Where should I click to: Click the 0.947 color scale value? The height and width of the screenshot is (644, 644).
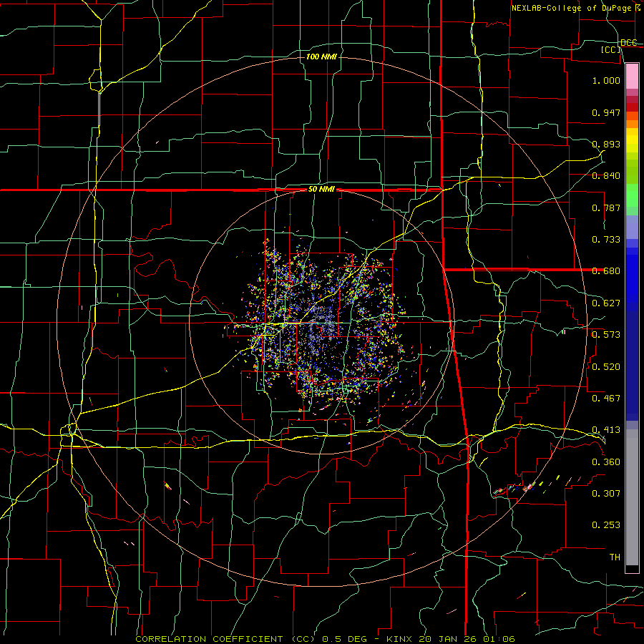(606, 112)
